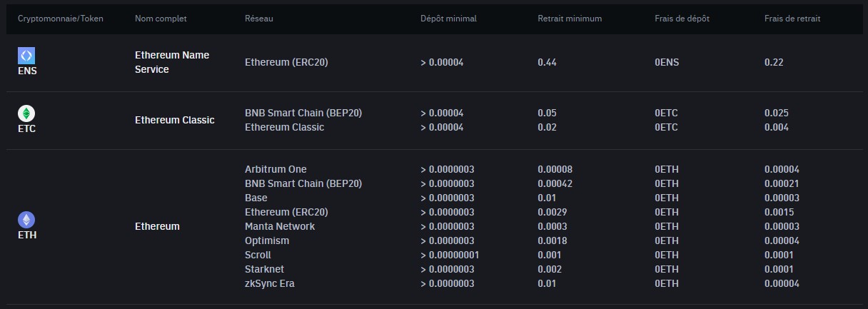Image resolution: width=868 pixels, height=309 pixels.
Task: Click the Ethereum Classic ETC icon
Action: [x=26, y=113]
